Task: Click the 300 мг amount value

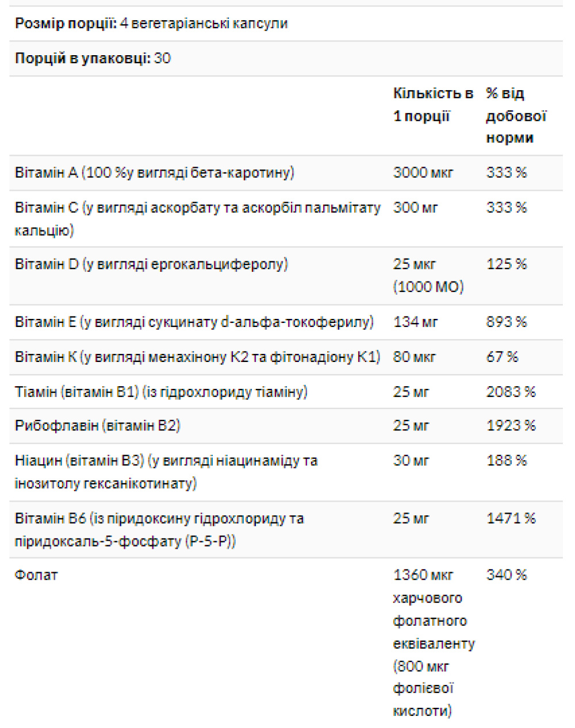Action: point(415,207)
